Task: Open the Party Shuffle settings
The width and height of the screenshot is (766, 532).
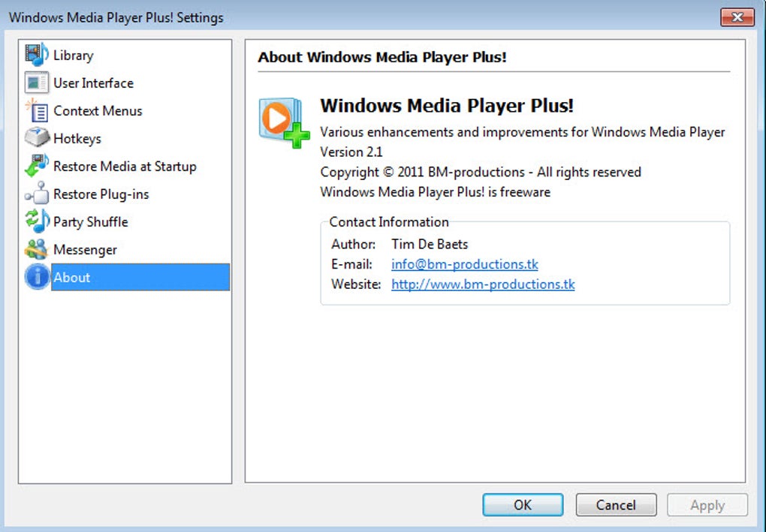Action: (x=90, y=222)
